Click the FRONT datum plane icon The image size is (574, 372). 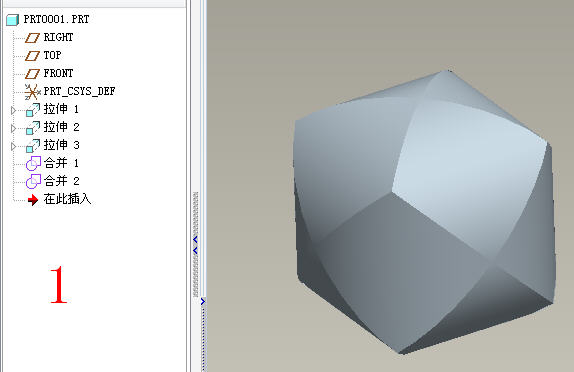32,74
